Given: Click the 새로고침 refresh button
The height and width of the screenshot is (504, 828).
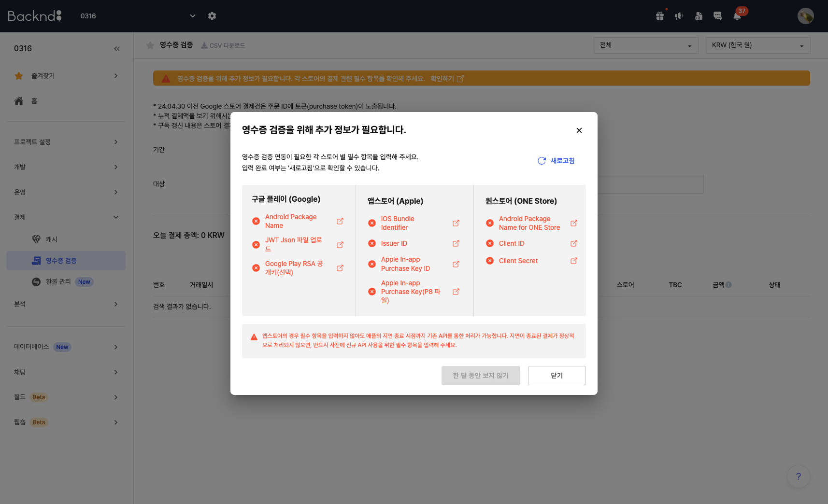Looking at the screenshot, I should pyautogui.click(x=556, y=161).
